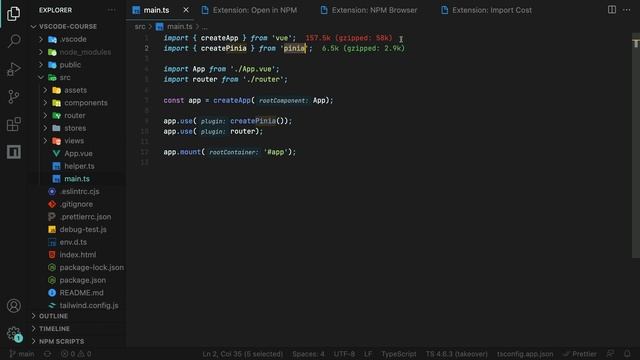Screen dimensions: 640x360
Task: Click the feedback icon in status bar
Action: click(611, 354)
